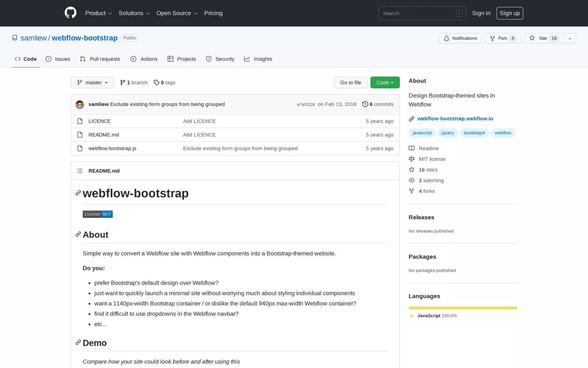Open samliew owner link in breadcrumb
Image resolution: width=588 pixels, height=368 pixels.
point(34,38)
